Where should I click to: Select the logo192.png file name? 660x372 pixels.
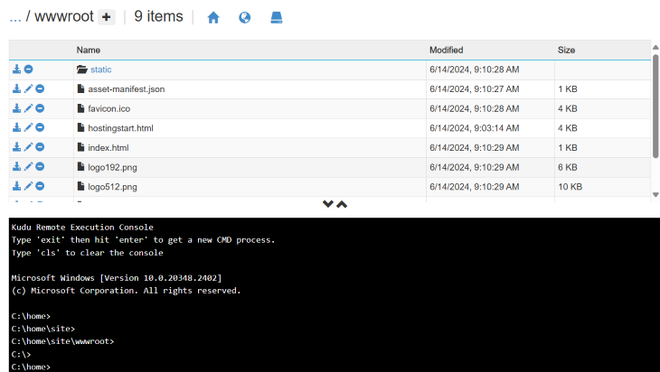pos(112,167)
